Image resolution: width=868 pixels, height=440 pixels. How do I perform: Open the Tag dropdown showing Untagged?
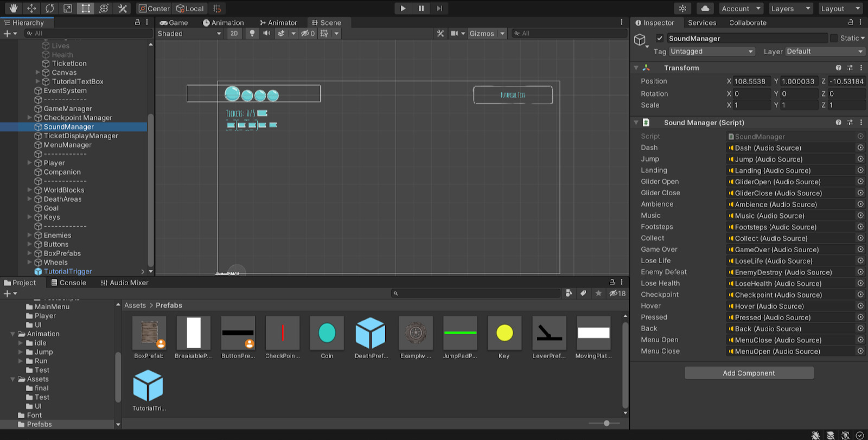(712, 52)
